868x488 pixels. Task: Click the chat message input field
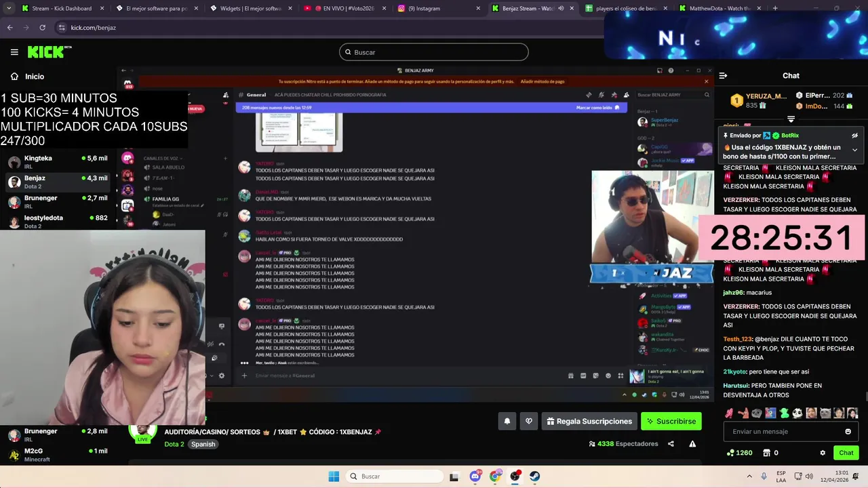(x=791, y=431)
